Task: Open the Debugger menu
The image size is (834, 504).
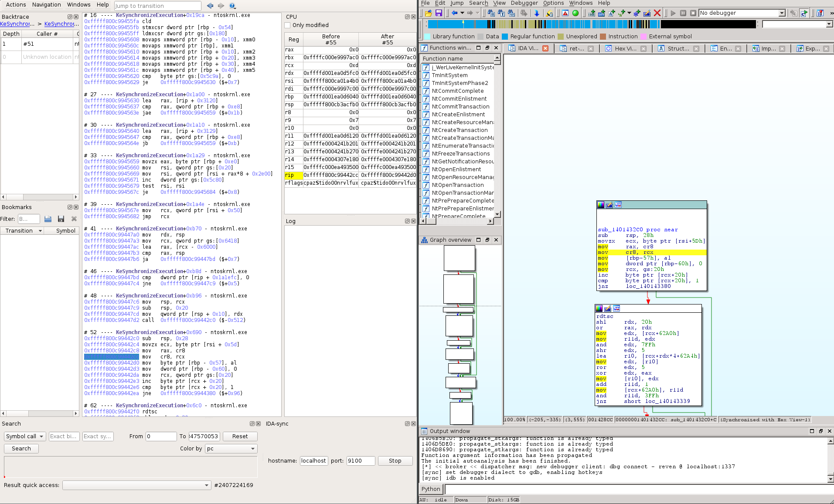Action: 524,3
